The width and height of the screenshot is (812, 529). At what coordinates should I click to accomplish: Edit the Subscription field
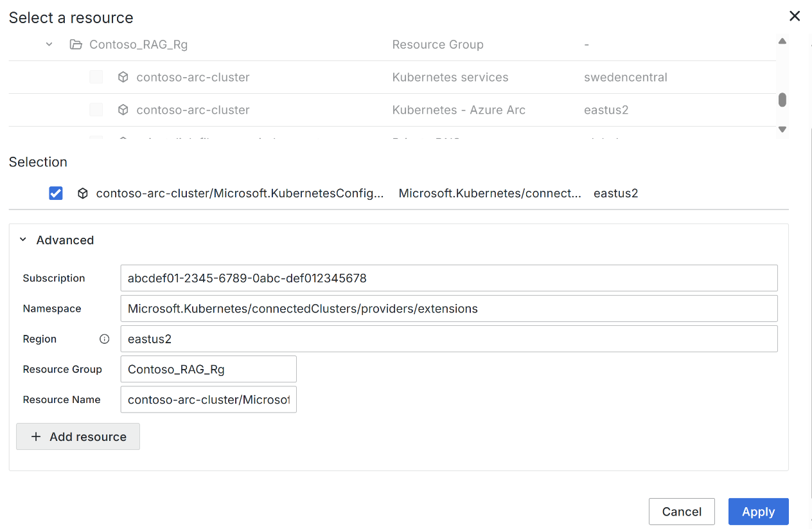(x=449, y=278)
